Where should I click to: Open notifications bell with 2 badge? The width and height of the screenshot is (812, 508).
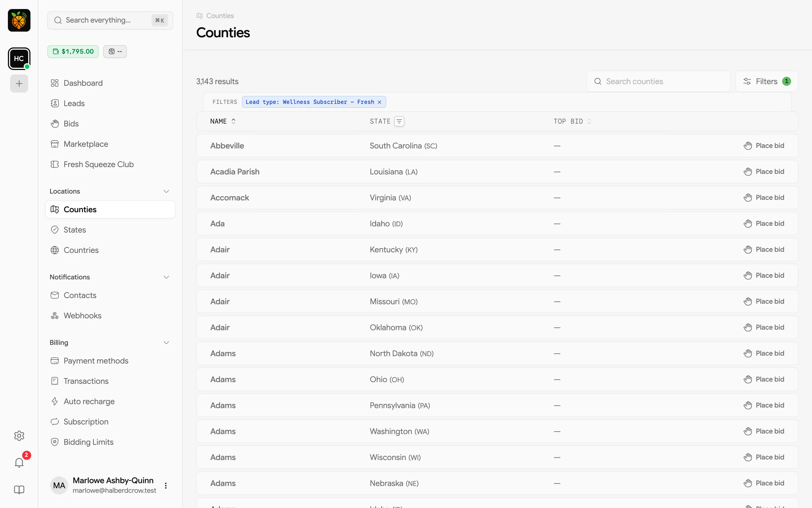tap(19, 463)
